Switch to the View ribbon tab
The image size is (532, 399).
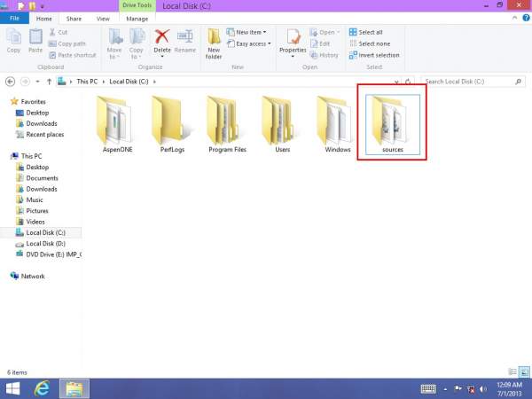click(103, 19)
